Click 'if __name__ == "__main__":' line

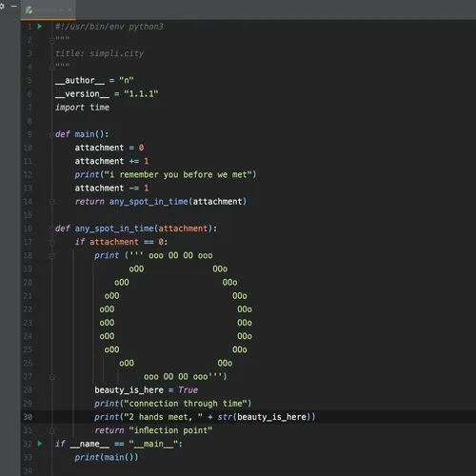point(119,444)
